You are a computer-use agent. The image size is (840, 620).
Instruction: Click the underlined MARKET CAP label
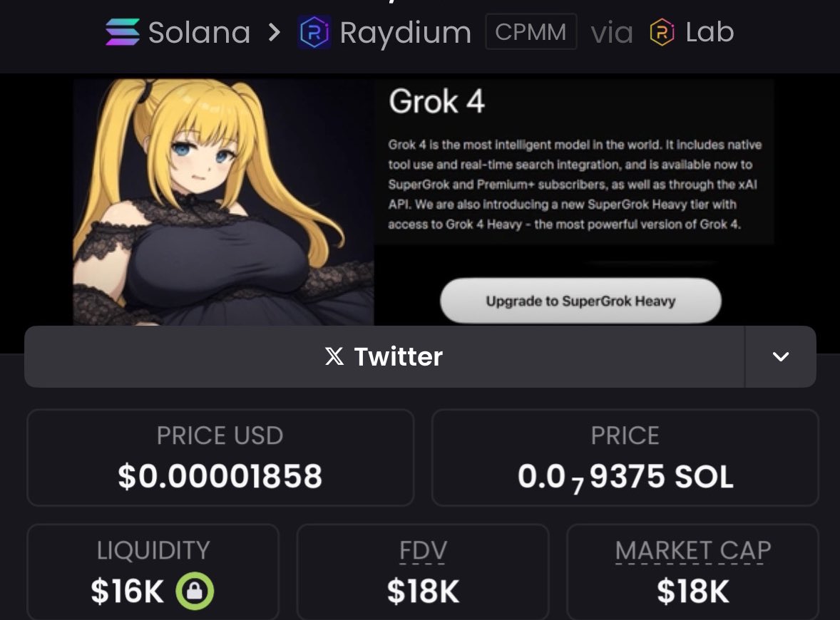(x=693, y=550)
